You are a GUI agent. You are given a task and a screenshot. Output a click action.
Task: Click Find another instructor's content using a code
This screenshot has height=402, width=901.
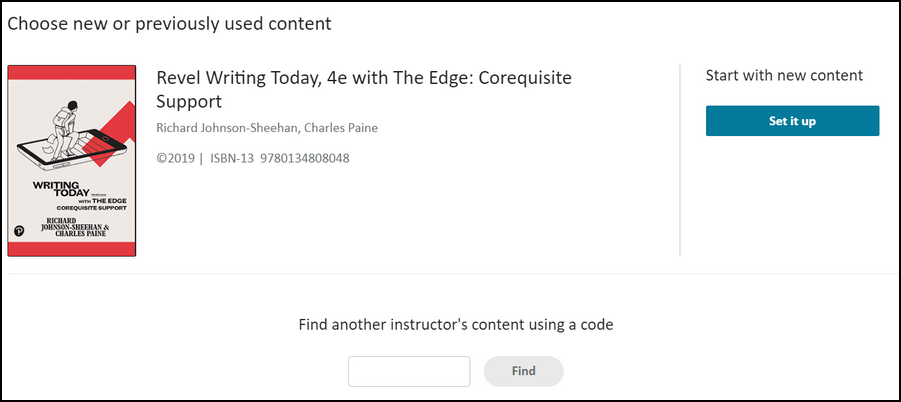point(456,324)
